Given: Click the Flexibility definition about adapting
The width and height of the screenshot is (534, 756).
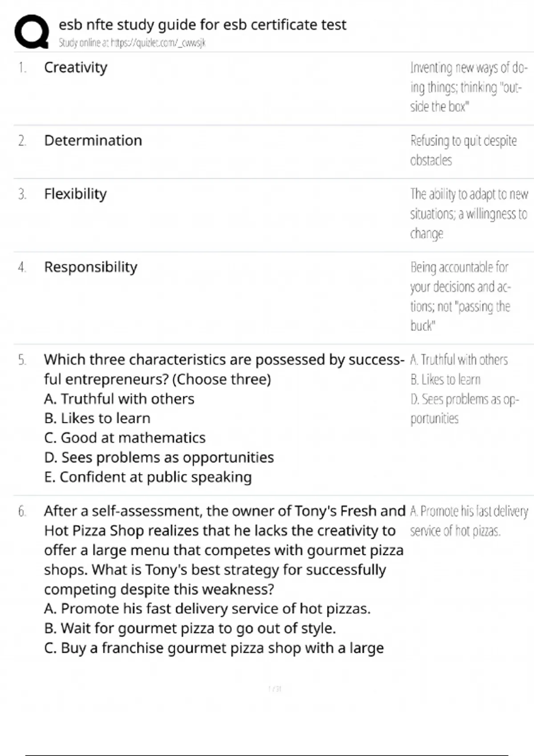Looking at the screenshot, I should pos(468,213).
